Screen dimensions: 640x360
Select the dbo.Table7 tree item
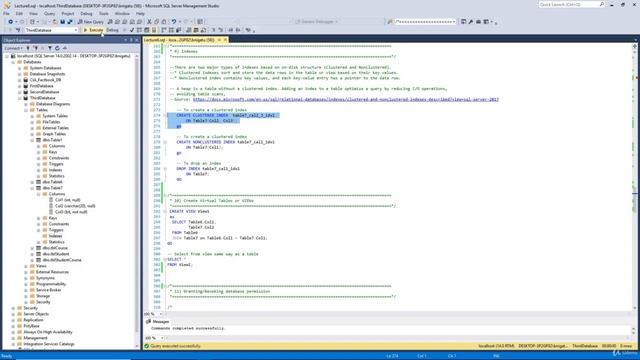(53, 188)
